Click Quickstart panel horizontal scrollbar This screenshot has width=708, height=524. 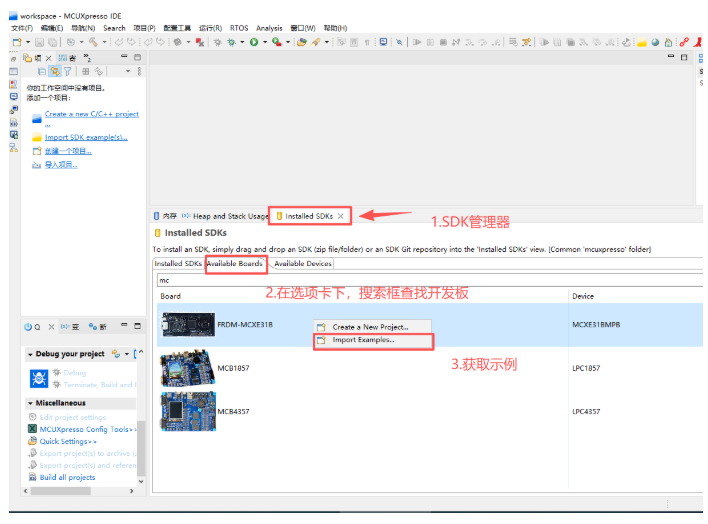(61, 491)
